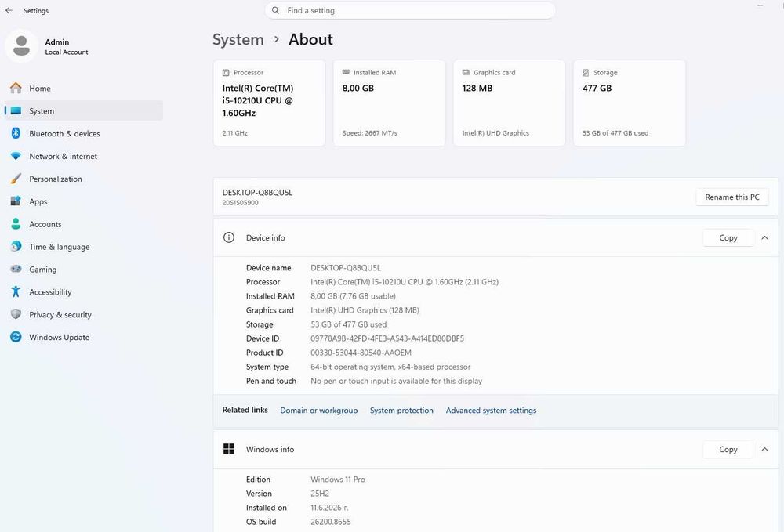The height and width of the screenshot is (532, 784).
Task: Click the 8,00 GB (7,76 GB usable) value
Action: coord(353,295)
